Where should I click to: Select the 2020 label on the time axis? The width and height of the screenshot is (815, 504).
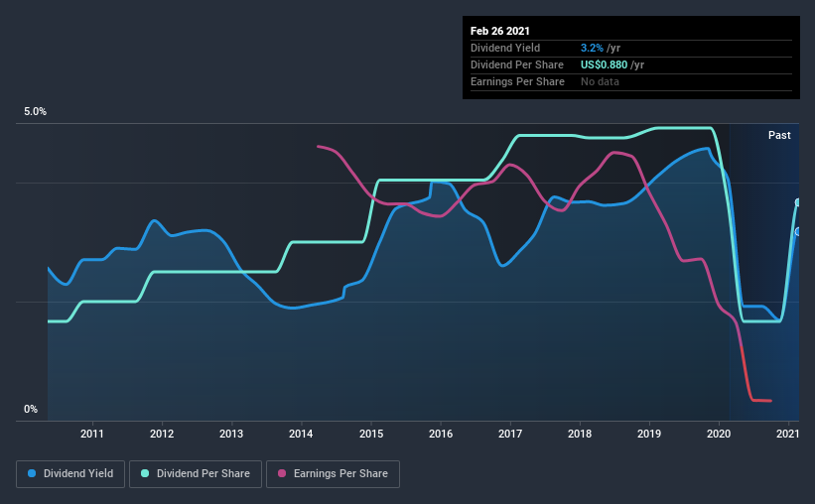[x=719, y=434]
